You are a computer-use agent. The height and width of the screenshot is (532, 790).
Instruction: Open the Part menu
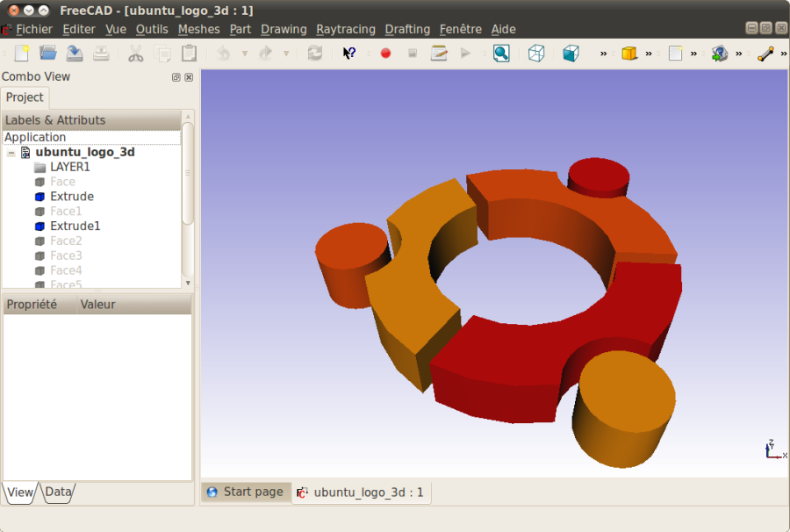(x=241, y=29)
